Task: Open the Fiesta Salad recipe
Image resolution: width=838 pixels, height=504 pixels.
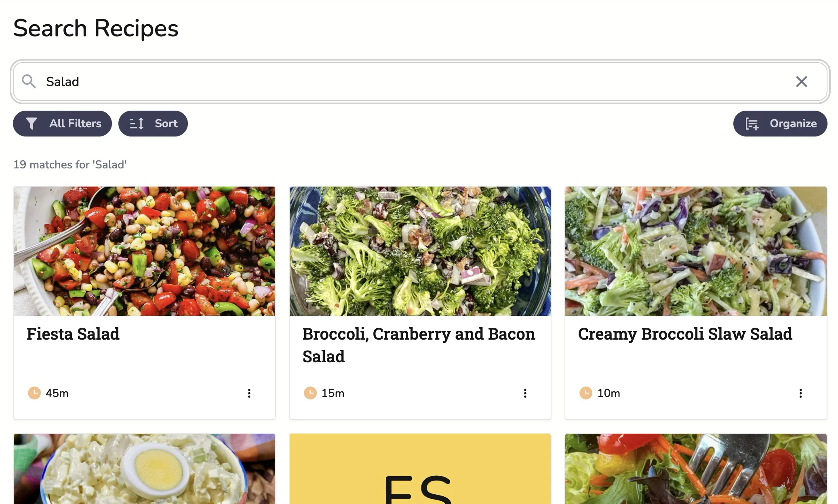Action: point(73,334)
